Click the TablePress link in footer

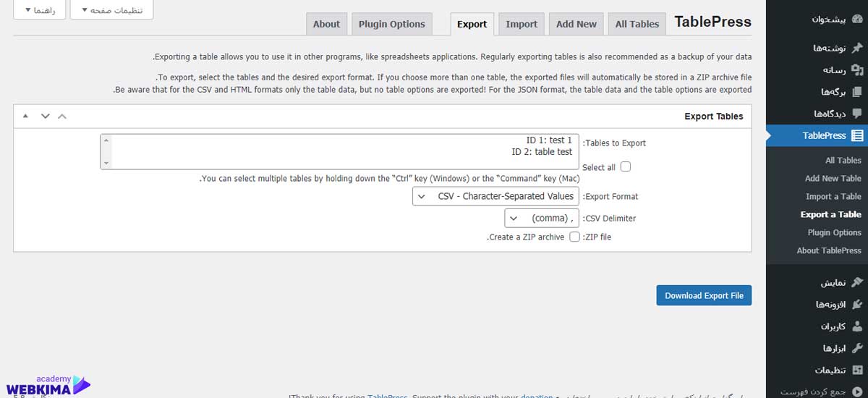(388, 396)
